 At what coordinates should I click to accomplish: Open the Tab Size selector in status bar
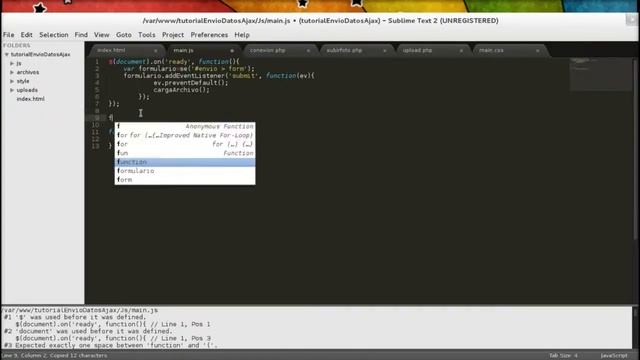point(563,356)
